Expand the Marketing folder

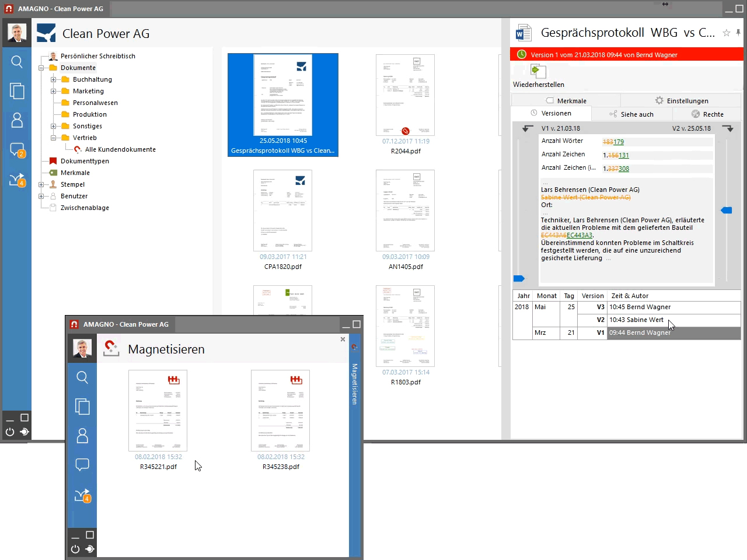coord(53,91)
